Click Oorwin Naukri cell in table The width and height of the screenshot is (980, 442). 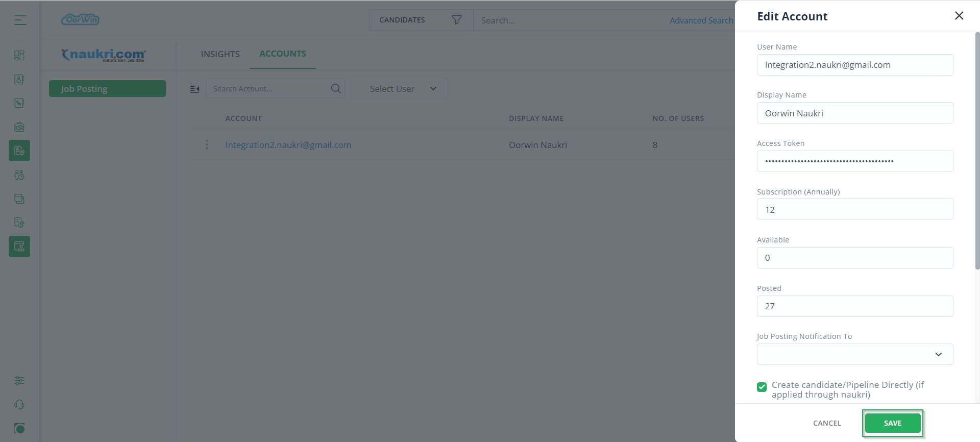(538, 145)
